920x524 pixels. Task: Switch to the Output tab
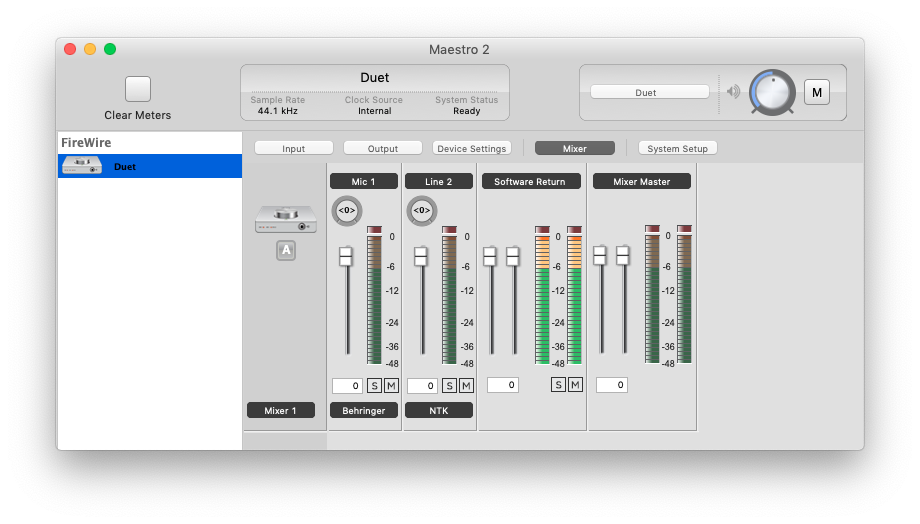tap(383, 148)
